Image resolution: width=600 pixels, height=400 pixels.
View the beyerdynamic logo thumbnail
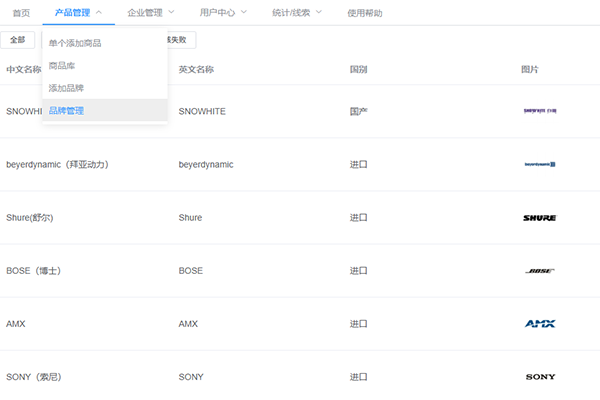pos(540,164)
